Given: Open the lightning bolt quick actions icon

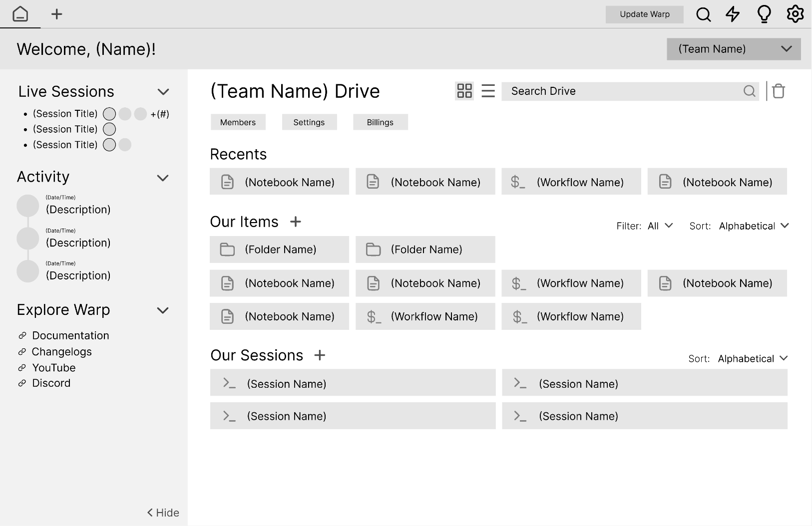Looking at the screenshot, I should point(733,14).
